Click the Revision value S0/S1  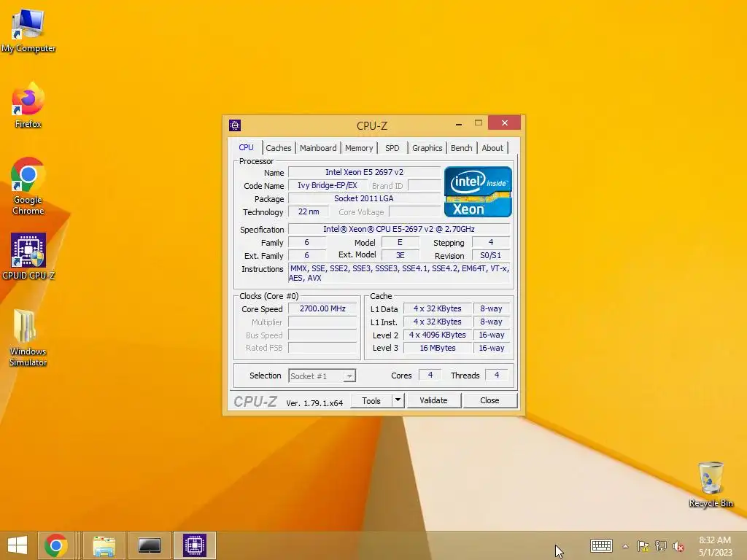(x=491, y=255)
